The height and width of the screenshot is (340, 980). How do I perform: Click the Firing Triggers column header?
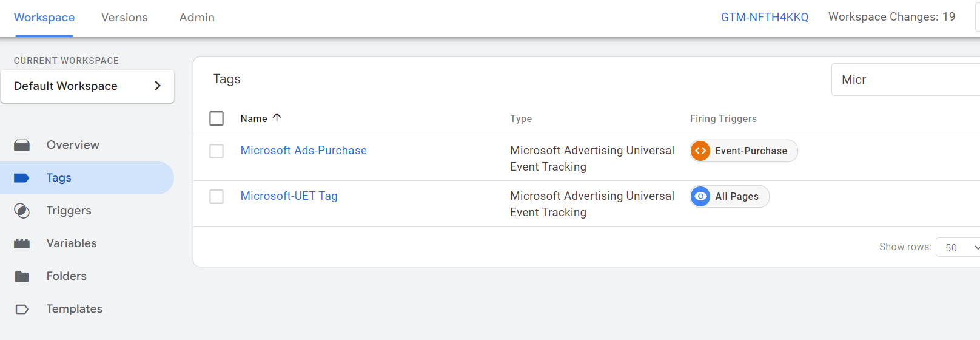723,118
